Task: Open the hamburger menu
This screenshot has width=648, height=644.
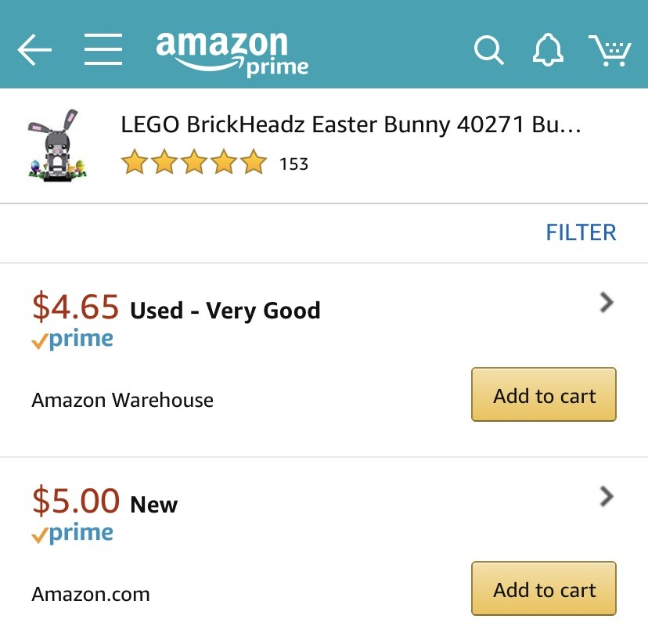Action: (x=103, y=51)
